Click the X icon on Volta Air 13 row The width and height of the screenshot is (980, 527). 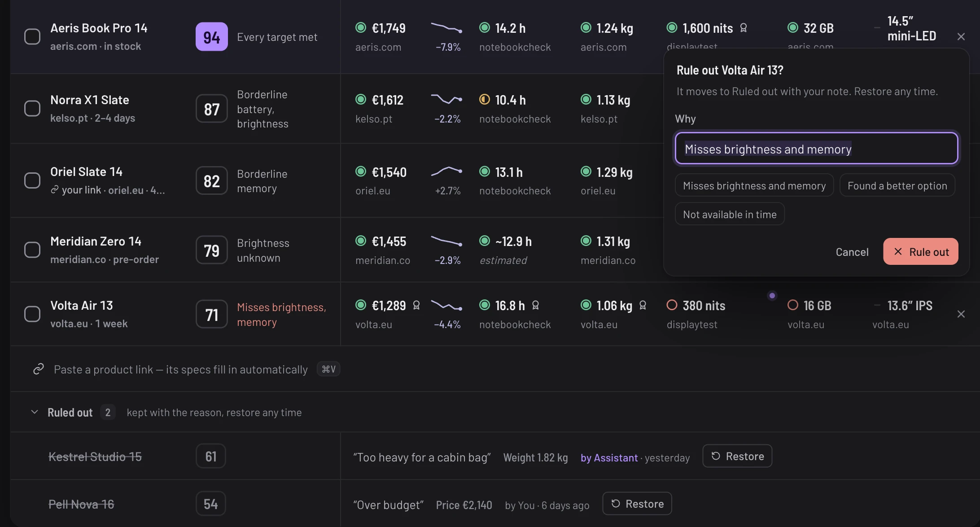[x=961, y=314]
